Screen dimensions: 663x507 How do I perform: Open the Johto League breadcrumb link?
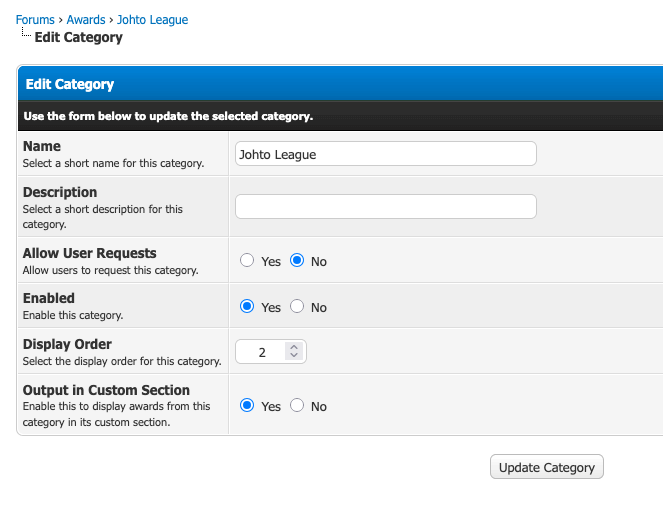coord(152,20)
